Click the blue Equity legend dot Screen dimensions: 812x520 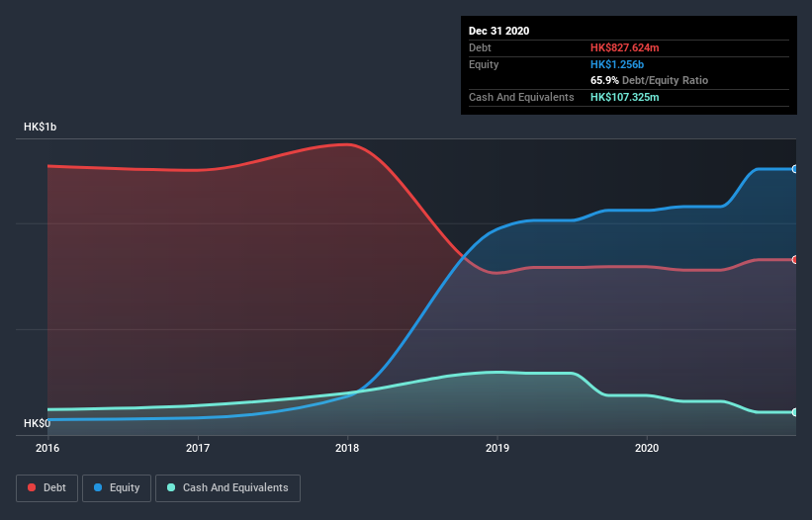[98, 487]
